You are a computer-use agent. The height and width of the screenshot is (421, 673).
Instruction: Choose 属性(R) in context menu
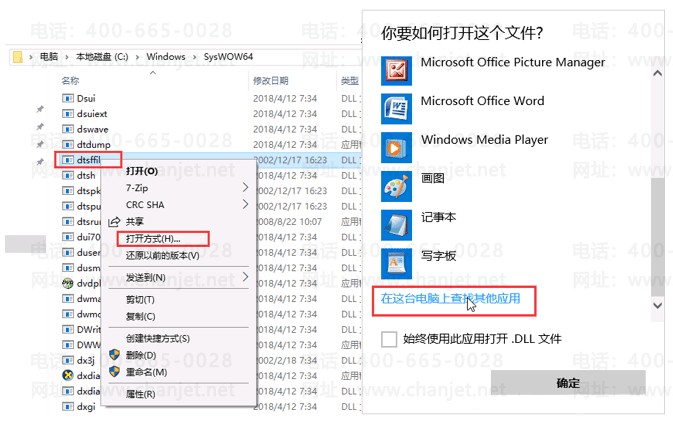pyautogui.click(x=140, y=394)
